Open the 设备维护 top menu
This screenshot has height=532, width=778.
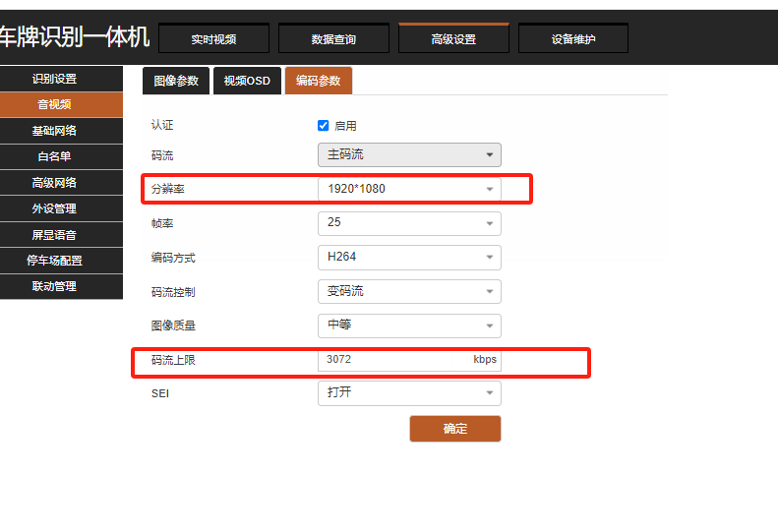[x=573, y=39]
